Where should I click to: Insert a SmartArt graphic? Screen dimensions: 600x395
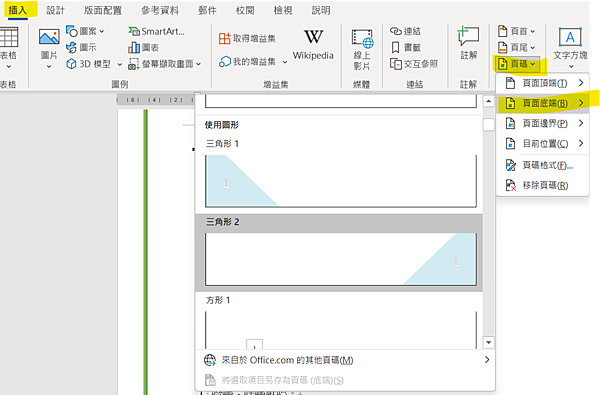157,31
